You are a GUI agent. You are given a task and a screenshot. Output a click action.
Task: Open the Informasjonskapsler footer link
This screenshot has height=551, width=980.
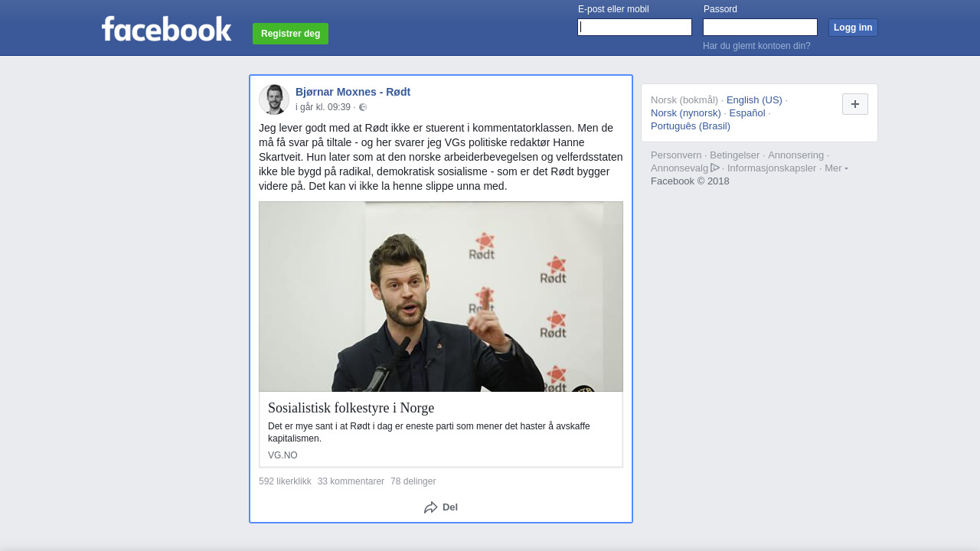(x=772, y=168)
